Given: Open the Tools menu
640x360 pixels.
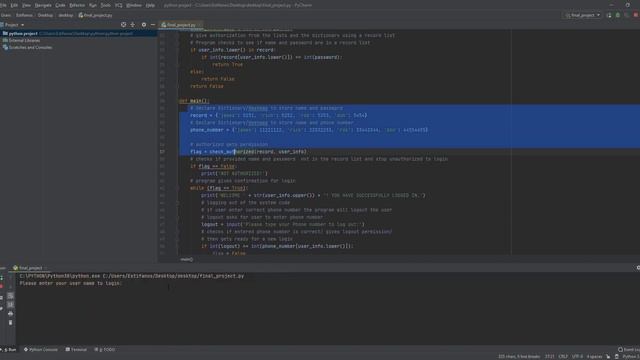Looking at the screenshot, I should coord(106,5).
